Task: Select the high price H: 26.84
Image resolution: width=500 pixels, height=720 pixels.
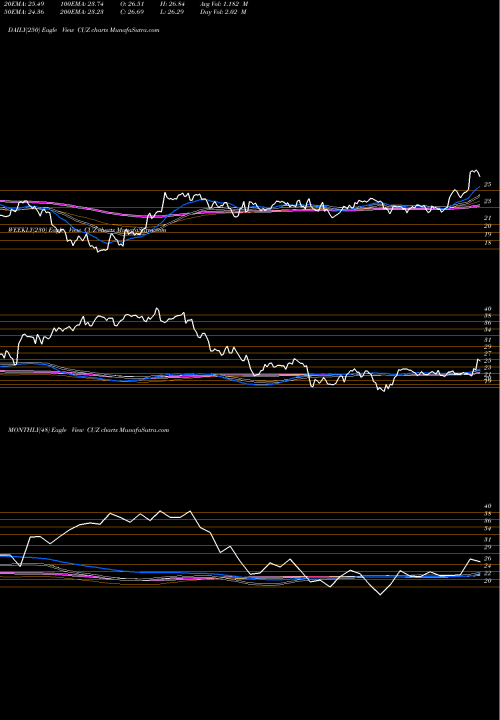Action: [174, 4]
